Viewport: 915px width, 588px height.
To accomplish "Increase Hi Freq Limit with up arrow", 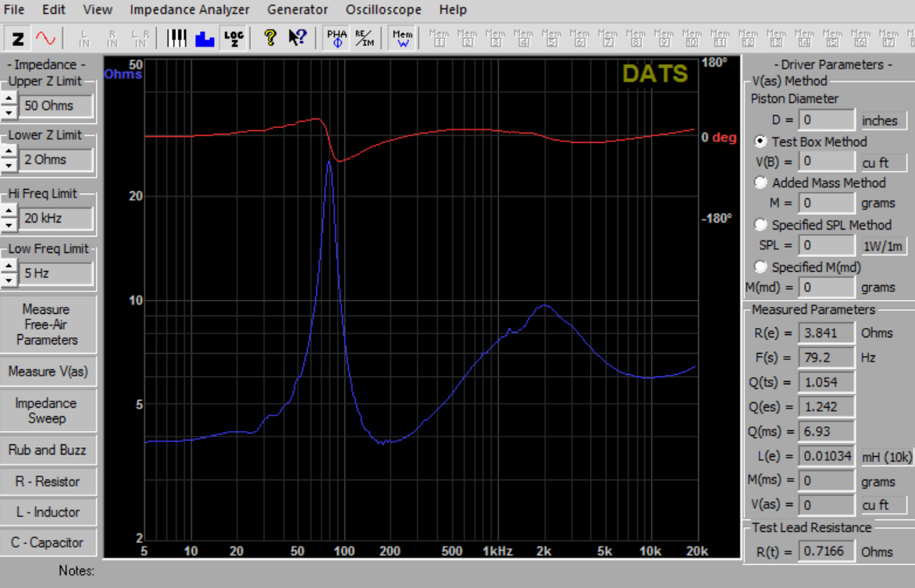I will click(x=9, y=212).
